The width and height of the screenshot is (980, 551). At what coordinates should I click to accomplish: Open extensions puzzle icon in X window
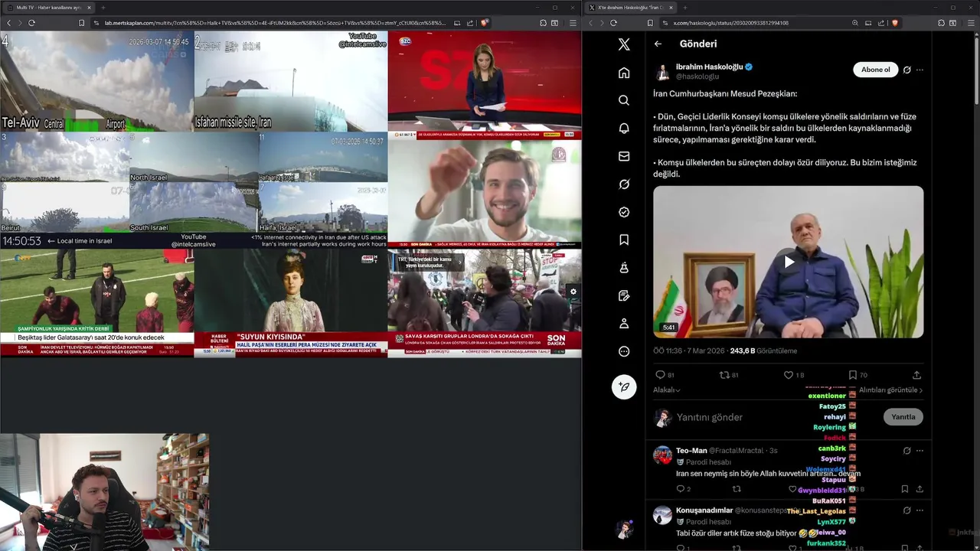940,23
